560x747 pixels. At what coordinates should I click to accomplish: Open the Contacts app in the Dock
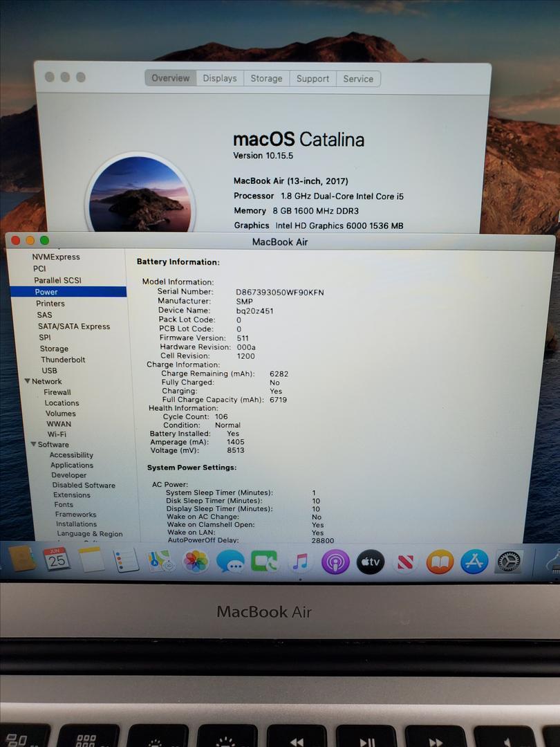tap(22, 558)
